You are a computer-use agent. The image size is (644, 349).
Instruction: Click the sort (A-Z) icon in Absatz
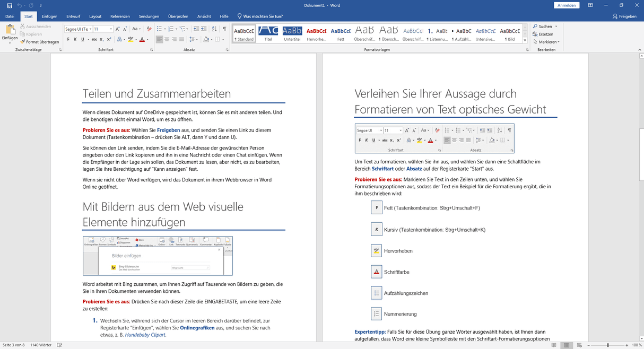(x=213, y=29)
